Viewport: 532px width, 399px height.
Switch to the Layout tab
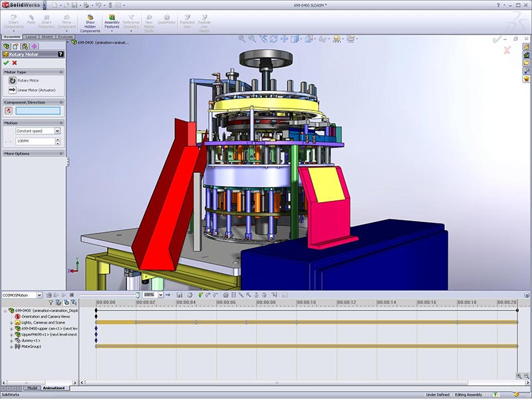coord(31,36)
